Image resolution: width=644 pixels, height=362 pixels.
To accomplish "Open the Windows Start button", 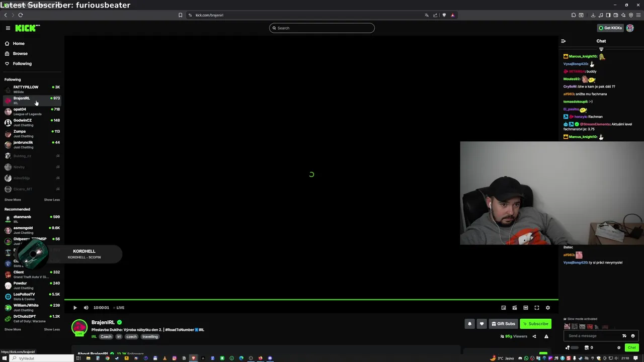I will point(5,358).
